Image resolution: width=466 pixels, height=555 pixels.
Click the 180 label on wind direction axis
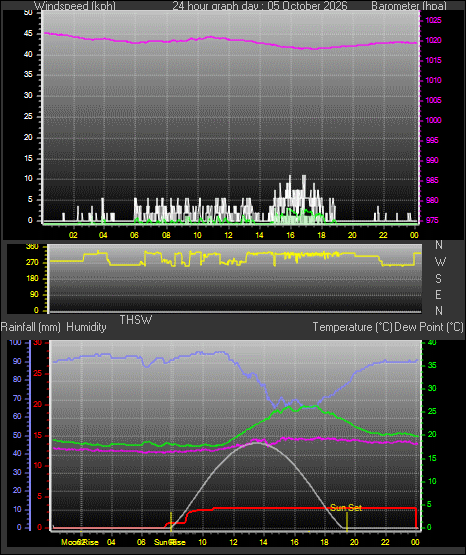click(32, 279)
